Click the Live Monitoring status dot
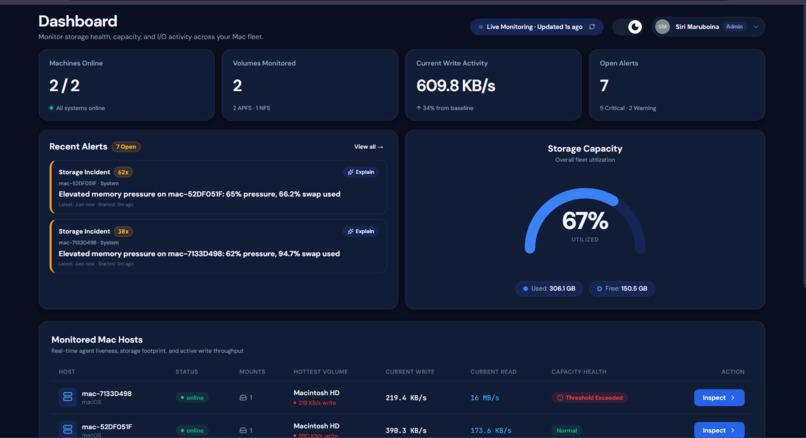The width and height of the screenshot is (806, 438). click(481, 27)
